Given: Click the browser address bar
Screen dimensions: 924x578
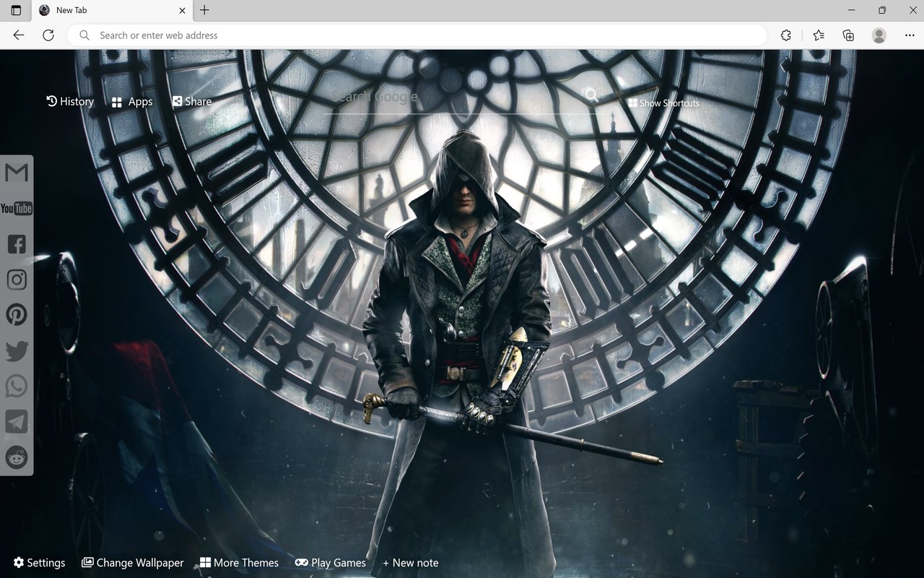Looking at the screenshot, I should click(x=417, y=35).
